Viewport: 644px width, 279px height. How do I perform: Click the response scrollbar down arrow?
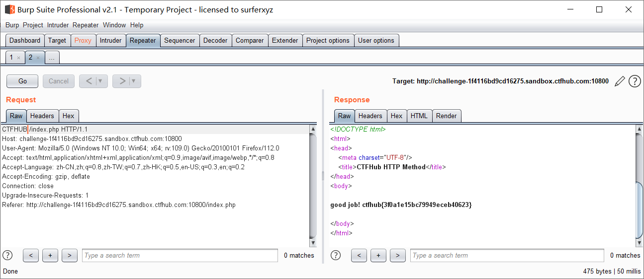click(639, 243)
